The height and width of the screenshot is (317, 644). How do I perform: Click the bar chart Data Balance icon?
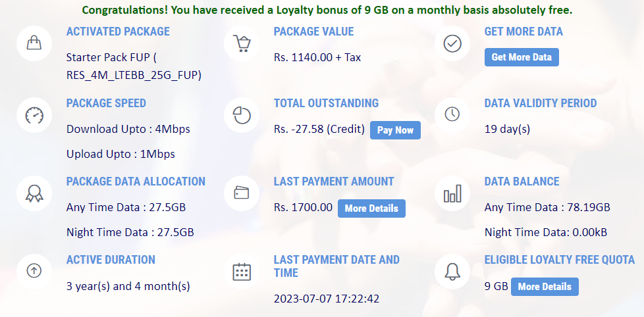click(452, 193)
